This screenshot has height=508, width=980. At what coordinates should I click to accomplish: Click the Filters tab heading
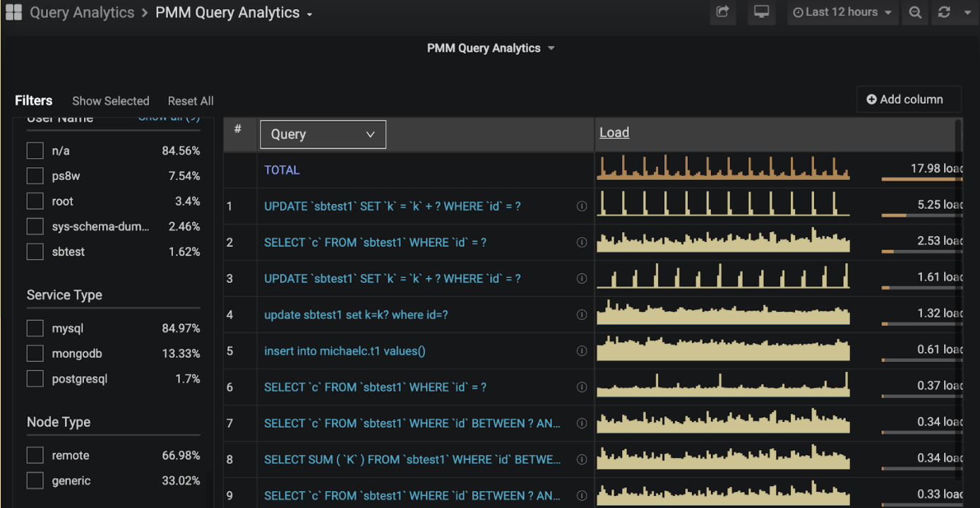click(x=33, y=100)
